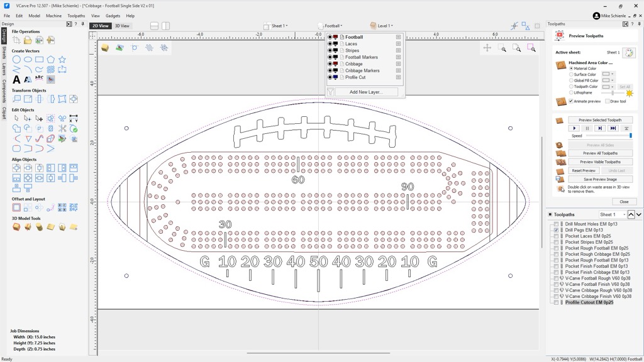Click the Save file icon

[x=39, y=40]
